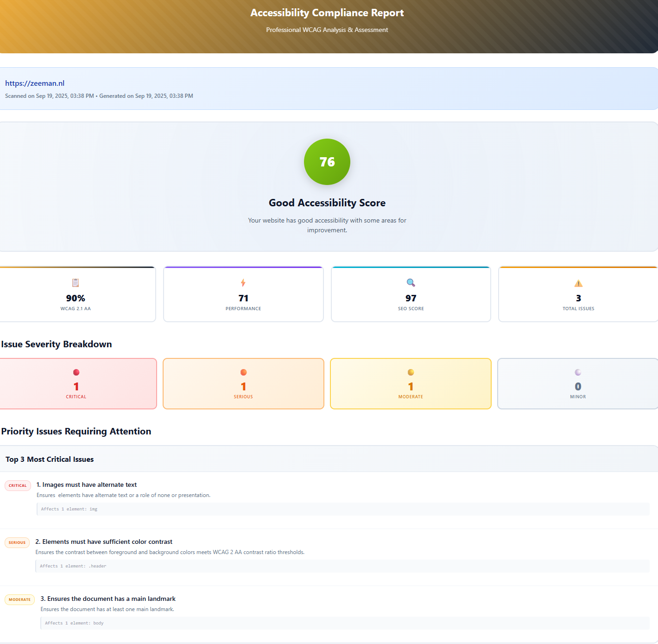658x644 pixels.
Task: Click the 'Top 3 Most Critical Issues' header
Action: pos(50,459)
